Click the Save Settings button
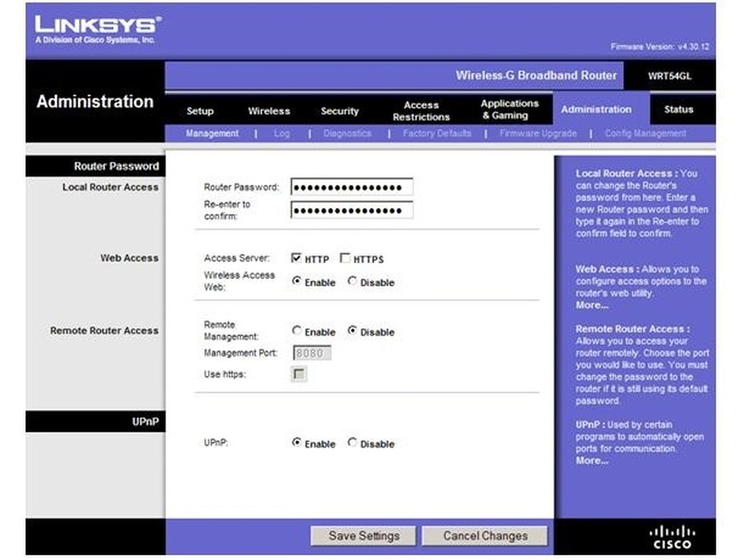Viewport: 755px width, 560px height. pyautogui.click(x=364, y=536)
